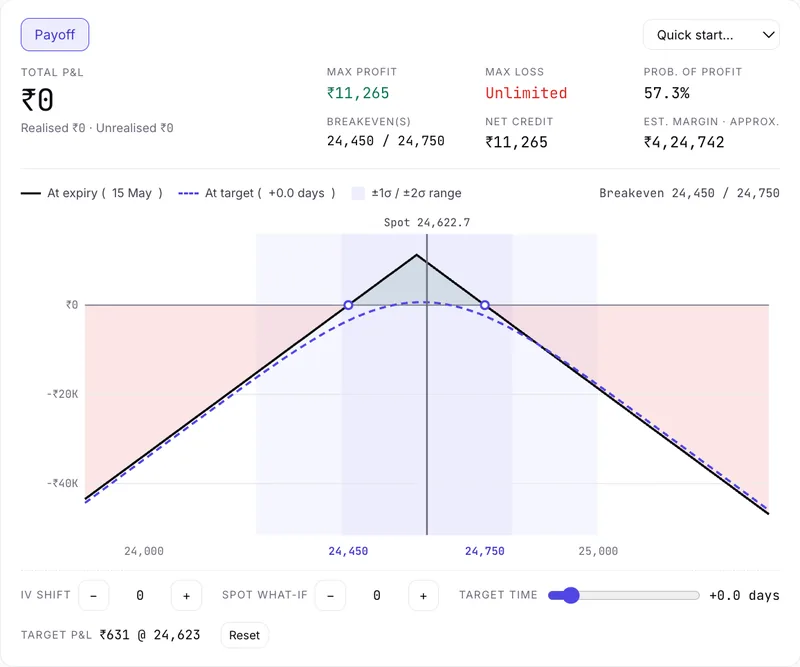The width and height of the screenshot is (800, 667).
Task: Click the Unlimited max loss value
Action: pyautogui.click(x=526, y=93)
